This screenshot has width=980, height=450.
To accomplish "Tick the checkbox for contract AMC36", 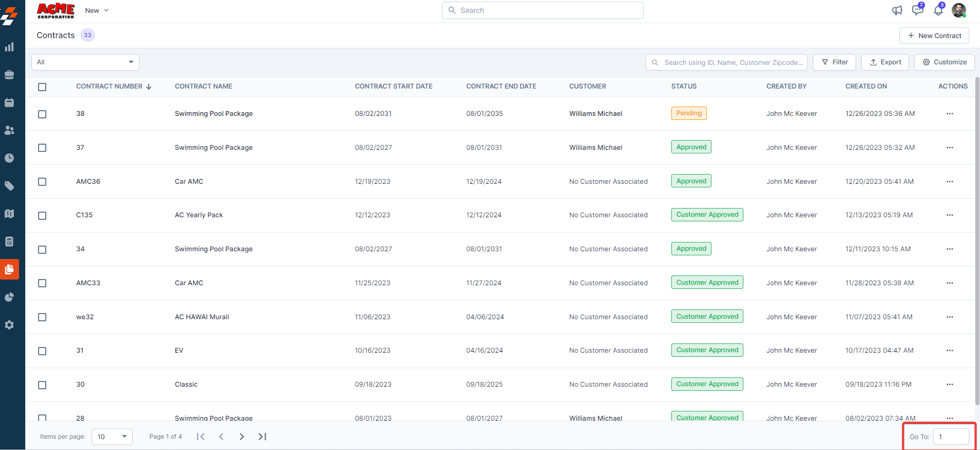I will pyautogui.click(x=42, y=182).
